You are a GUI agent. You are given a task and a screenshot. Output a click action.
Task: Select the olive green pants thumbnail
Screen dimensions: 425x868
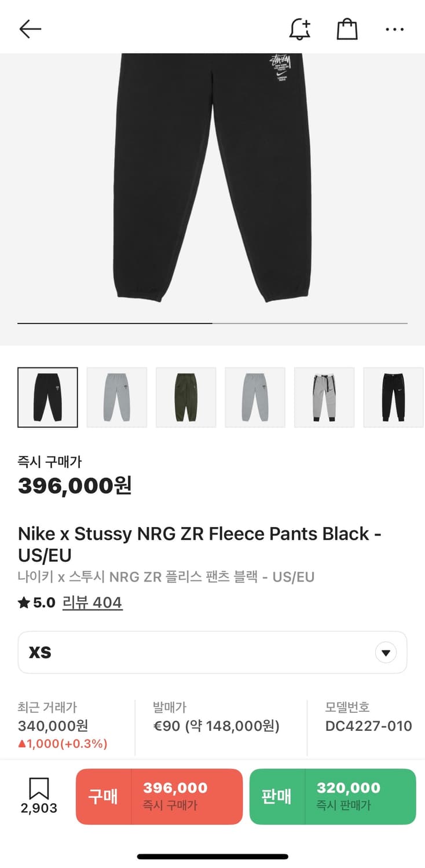(186, 398)
